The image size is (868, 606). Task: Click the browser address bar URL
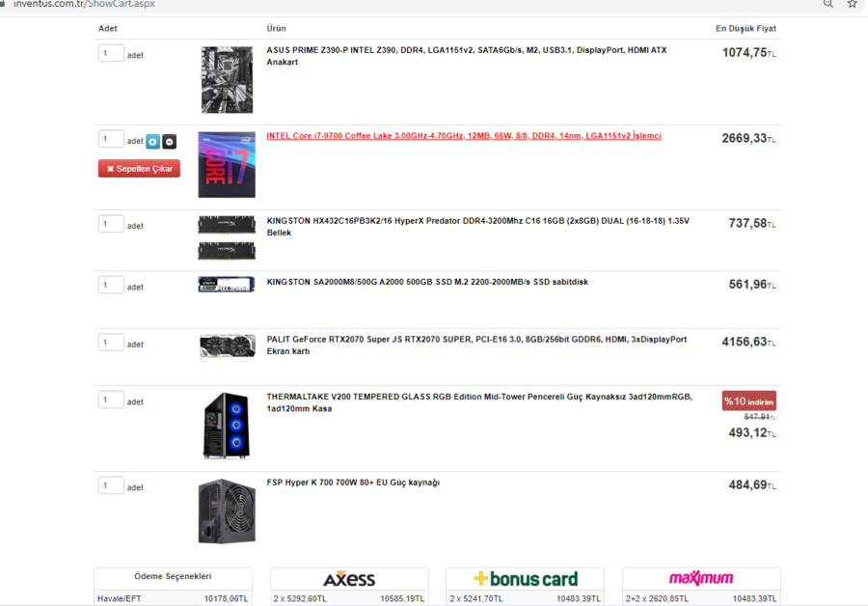(84, 4)
